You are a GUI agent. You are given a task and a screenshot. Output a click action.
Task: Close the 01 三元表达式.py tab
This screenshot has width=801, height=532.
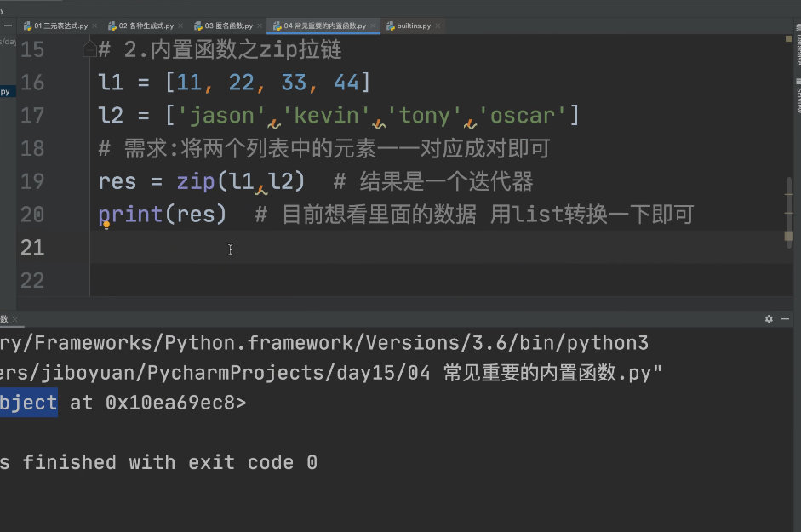93,26
